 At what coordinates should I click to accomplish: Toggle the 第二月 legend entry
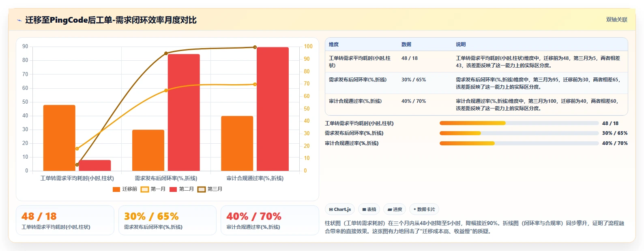(x=182, y=189)
